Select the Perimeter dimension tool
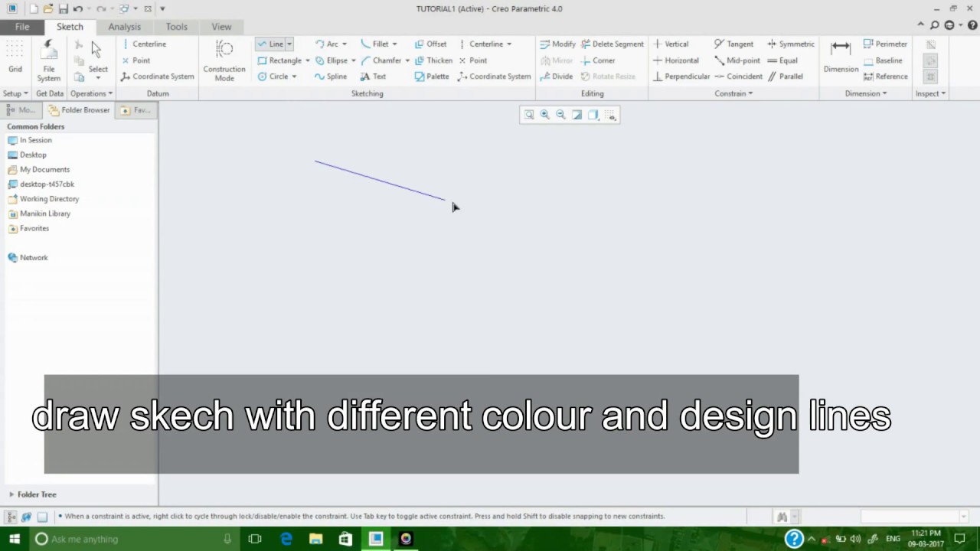Image resolution: width=980 pixels, height=551 pixels. point(885,44)
